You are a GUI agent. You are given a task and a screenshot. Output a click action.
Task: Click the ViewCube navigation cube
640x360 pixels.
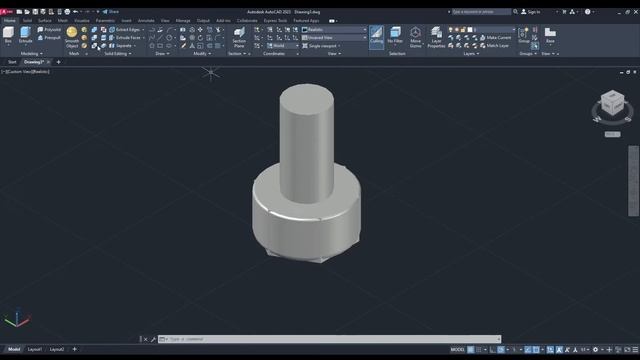tap(613, 102)
